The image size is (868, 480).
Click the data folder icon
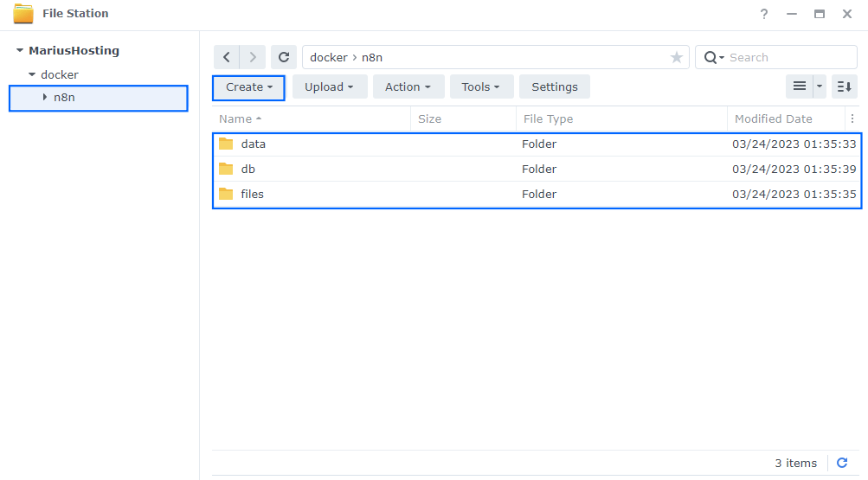[x=226, y=144]
